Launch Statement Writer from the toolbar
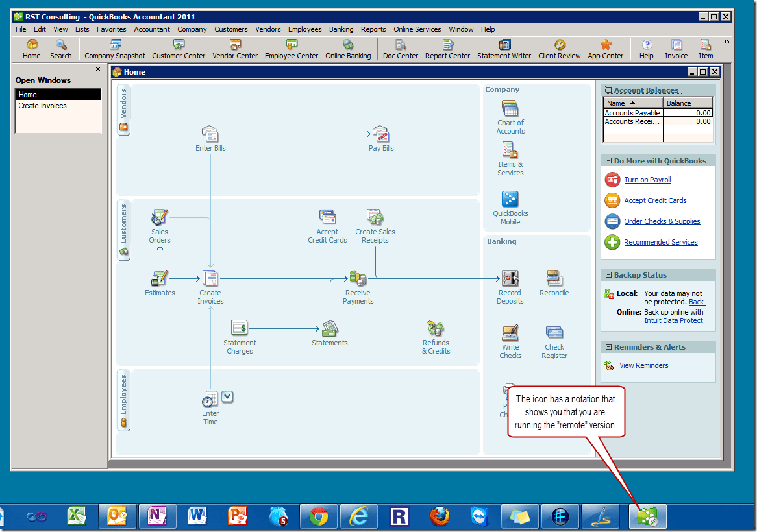Image resolution: width=757 pixels, height=532 pixels. 504,50
